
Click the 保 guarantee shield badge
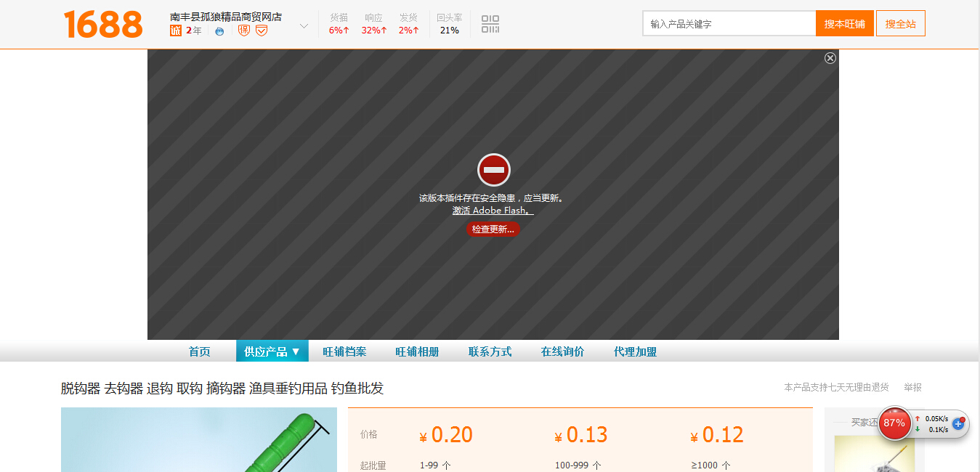click(244, 30)
